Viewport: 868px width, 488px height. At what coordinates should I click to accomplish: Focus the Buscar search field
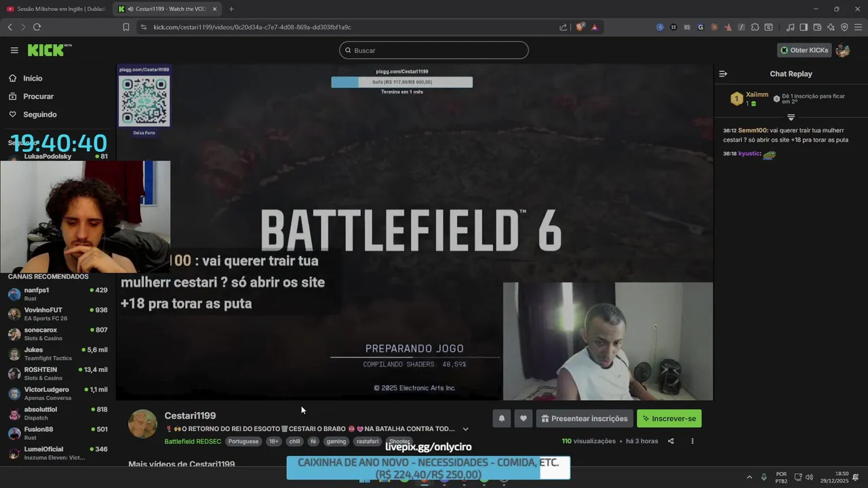434,50
